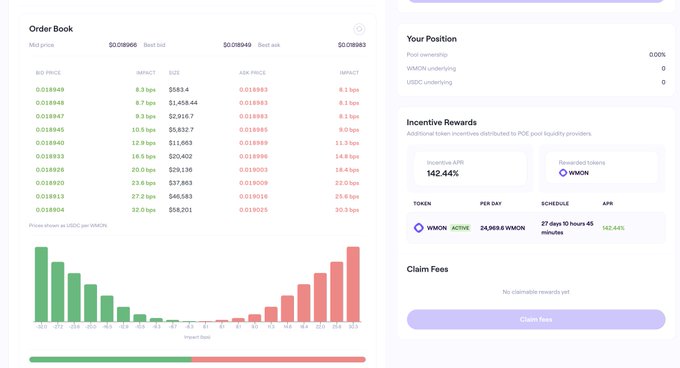This screenshot has height=368, width=680.
Task: Select bid price 0.018920
Action: coord(50,183)
